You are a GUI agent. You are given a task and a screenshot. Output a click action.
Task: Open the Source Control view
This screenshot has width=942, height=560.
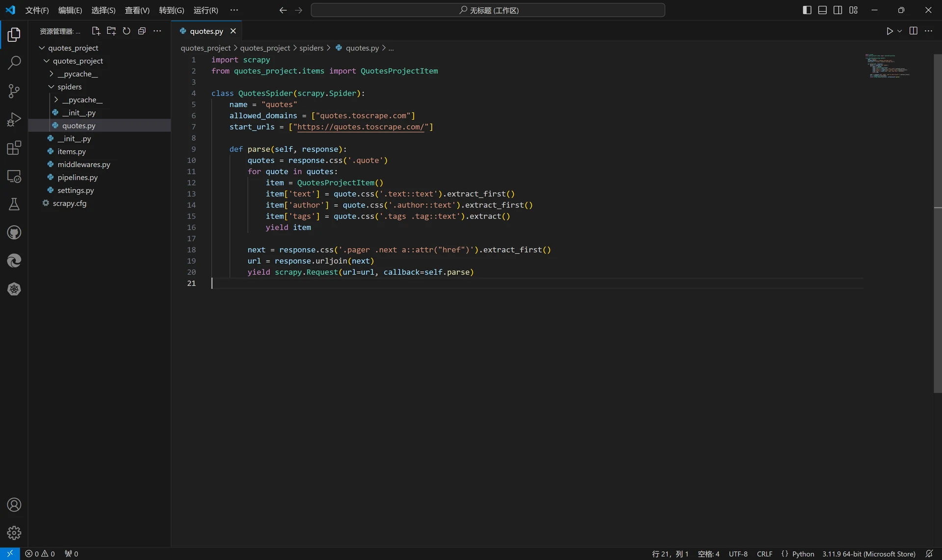click(x=14, y=91)
